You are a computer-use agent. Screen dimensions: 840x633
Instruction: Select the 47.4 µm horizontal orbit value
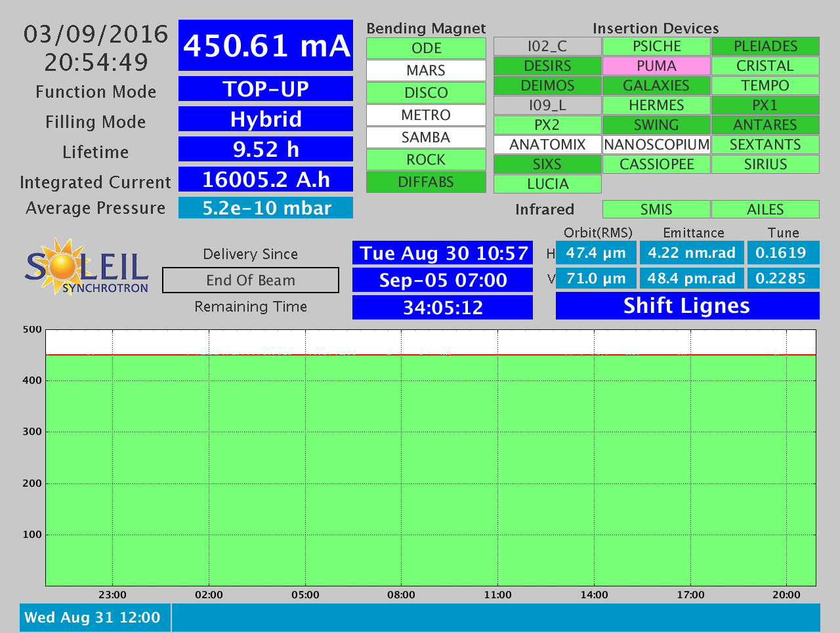tap(596, 253)
